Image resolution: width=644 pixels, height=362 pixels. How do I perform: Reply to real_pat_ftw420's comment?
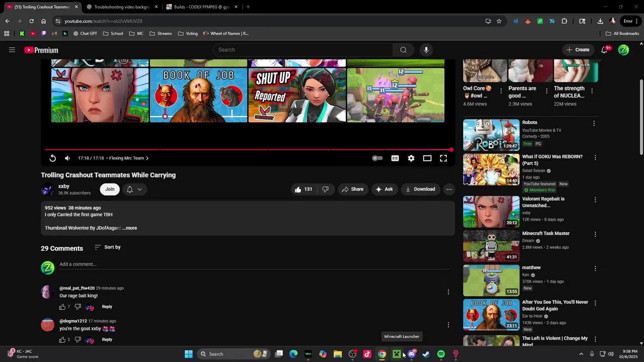107,307
